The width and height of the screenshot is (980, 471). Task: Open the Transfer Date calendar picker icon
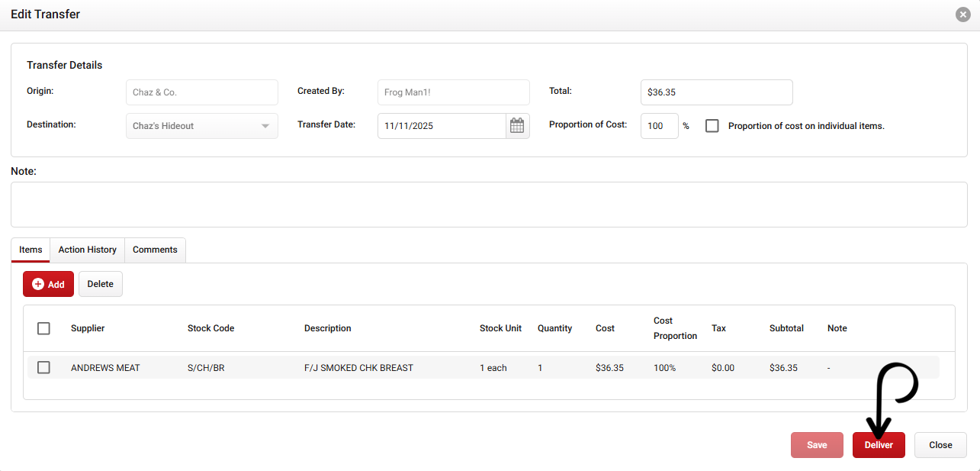click(x=517, y=126)
